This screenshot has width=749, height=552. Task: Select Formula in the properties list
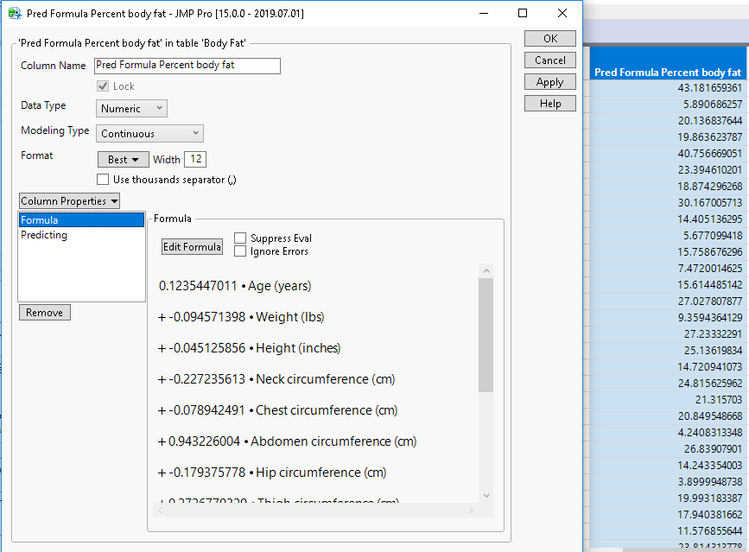[x=81, y=220]
